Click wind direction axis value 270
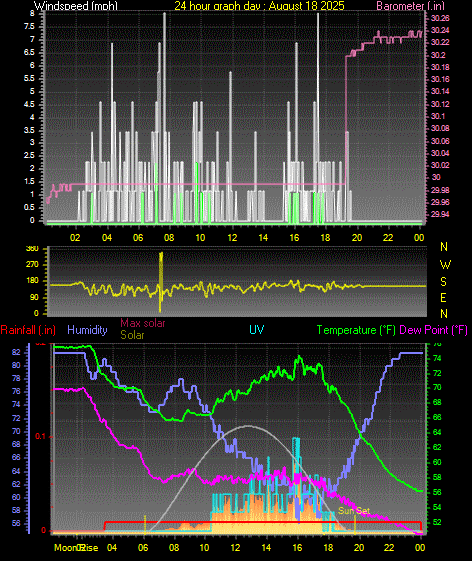 [x=32, y=265]
